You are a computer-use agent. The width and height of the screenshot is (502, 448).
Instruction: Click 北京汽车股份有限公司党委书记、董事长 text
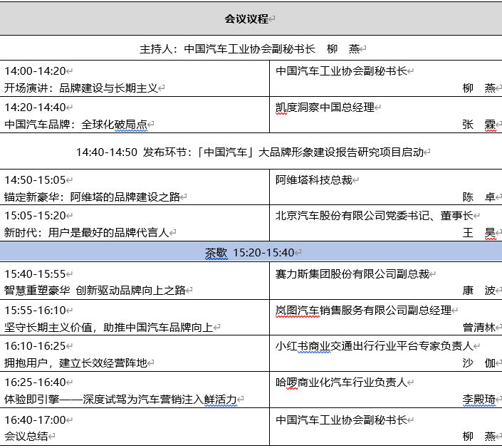point(374,215)
